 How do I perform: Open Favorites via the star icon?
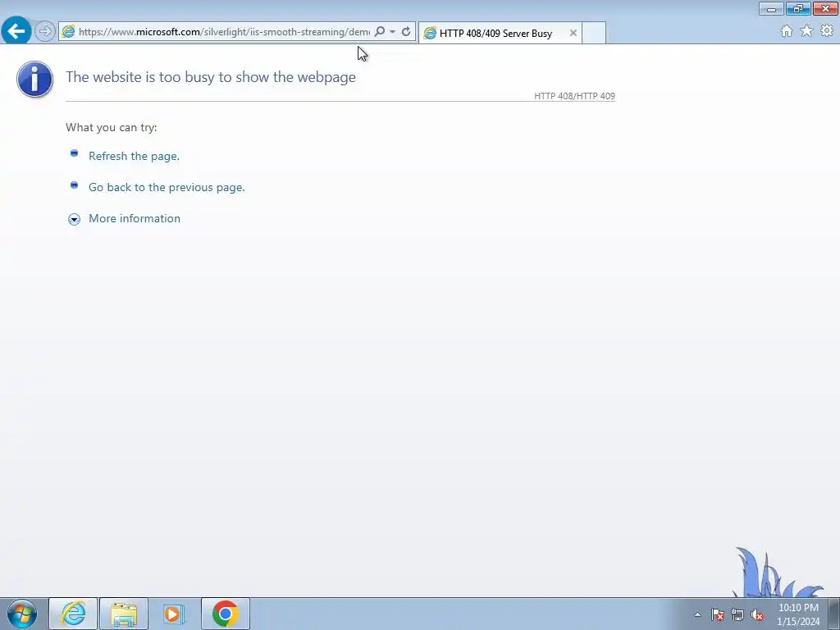coord(806,31)
